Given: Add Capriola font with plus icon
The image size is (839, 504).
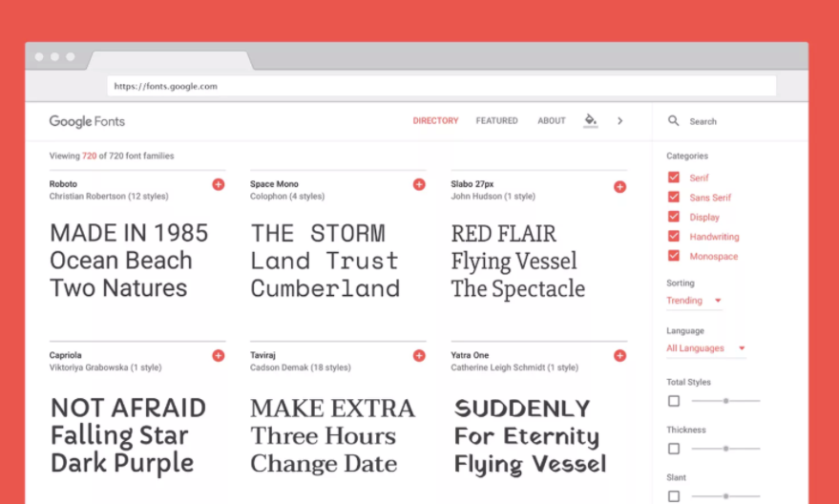Looking at the screenshot, I should coord(219,356).
